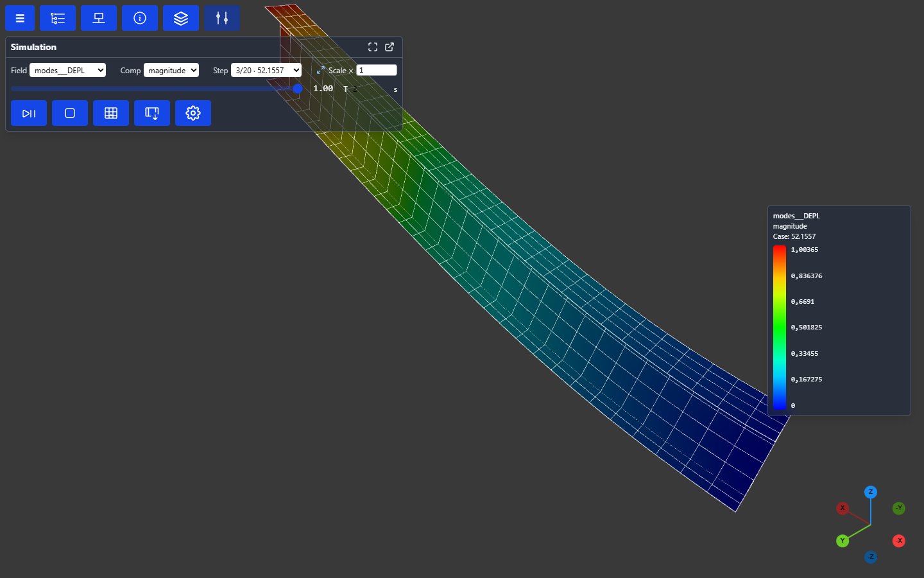This screenshot has width=924, height=578.
Task: Open the layers panel
Action: coord(181,18)
